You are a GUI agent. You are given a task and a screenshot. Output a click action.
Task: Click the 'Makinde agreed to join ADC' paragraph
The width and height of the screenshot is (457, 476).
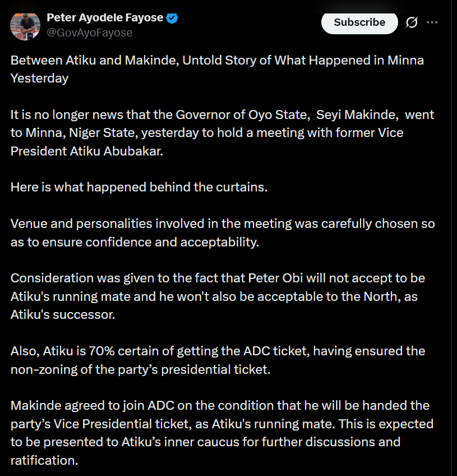tap(221, 432)
